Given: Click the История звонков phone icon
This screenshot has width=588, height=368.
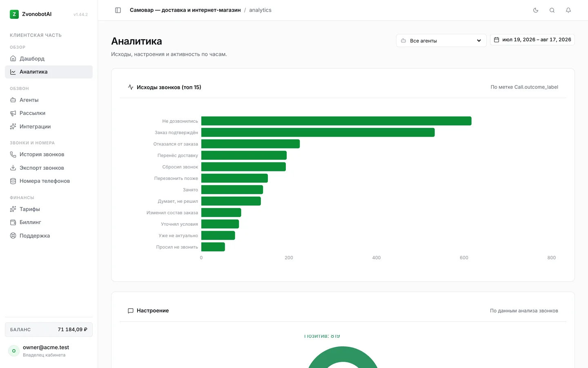Looking at the screenshot, I should tap(13, 155).
